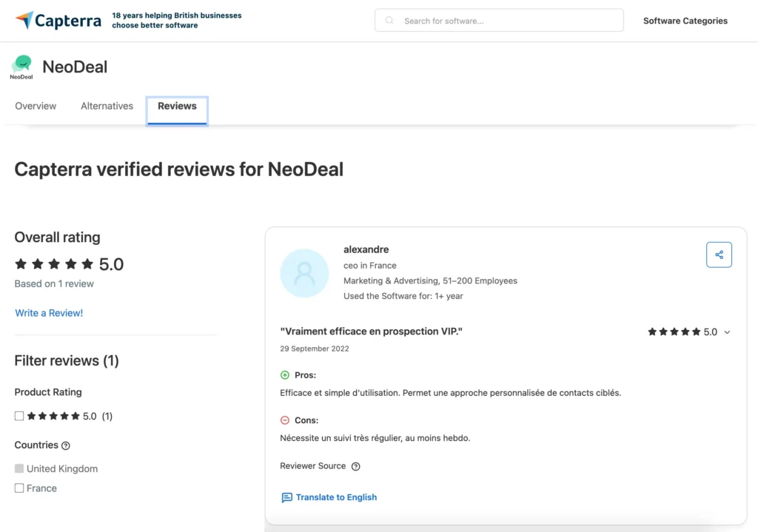Click the overall rating stars
The height and width of the screenshot is (532, 758).
[x=54, y=264]
